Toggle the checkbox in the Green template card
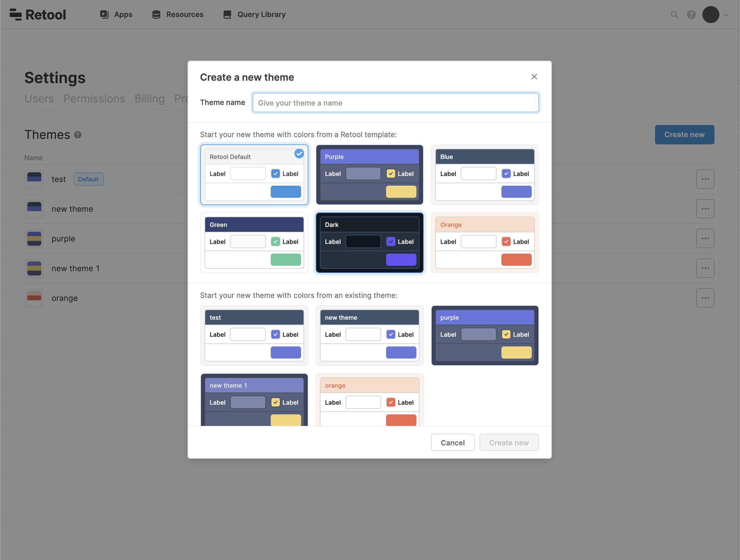This screenshot has height=560, width=740. pos(275,241)
